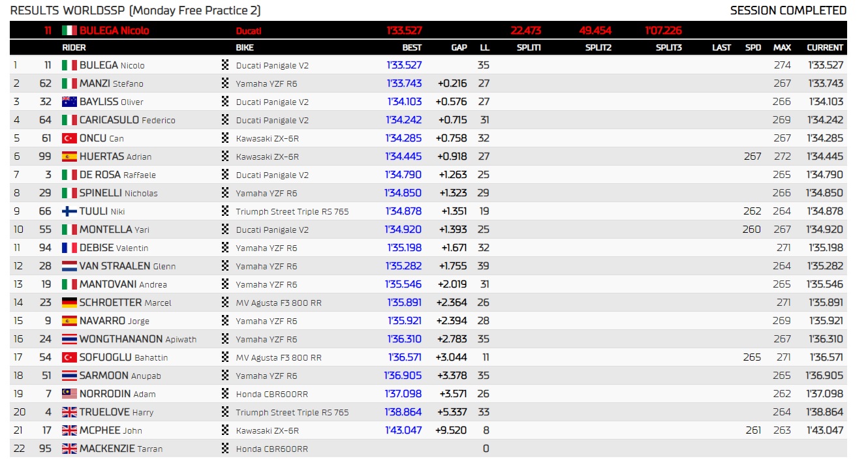
Task: Select rider name HUERTAS Adrian
Action: coord(116,157)
